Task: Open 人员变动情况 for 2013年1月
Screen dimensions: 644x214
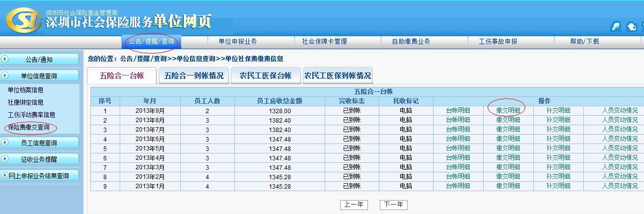Action: (x=620, y=186)
